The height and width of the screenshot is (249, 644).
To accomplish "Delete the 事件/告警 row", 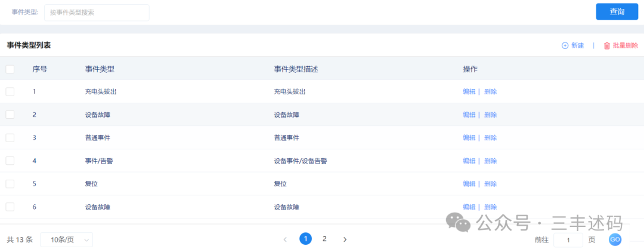I will coord(490,161).
